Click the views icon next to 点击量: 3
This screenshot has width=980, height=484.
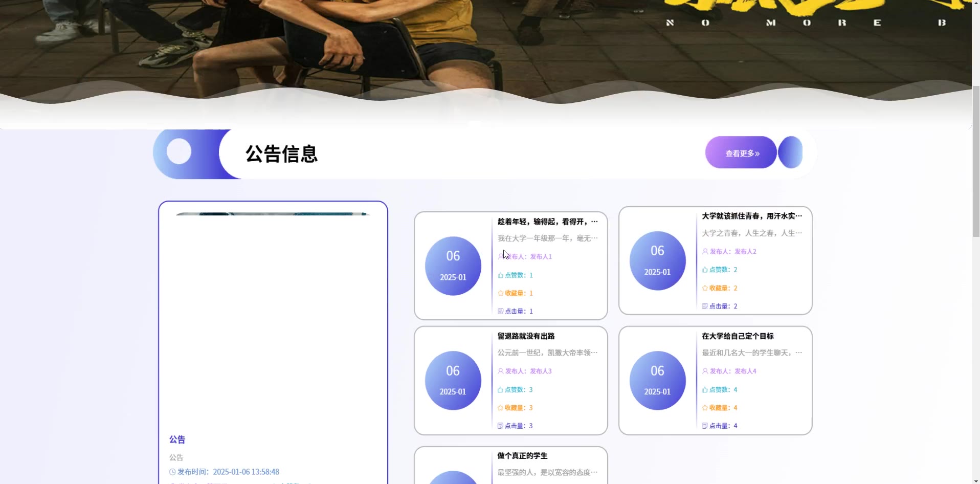coord(501,426)
